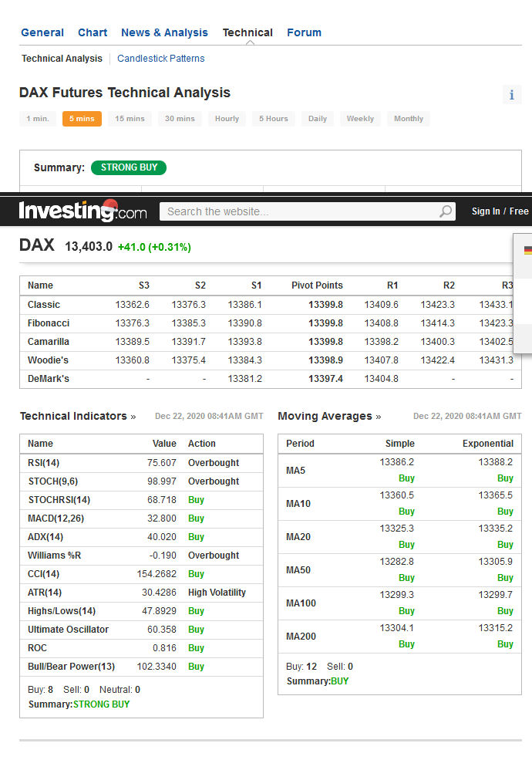
Task: Select the Technical tab
Action: coord(247,32)
